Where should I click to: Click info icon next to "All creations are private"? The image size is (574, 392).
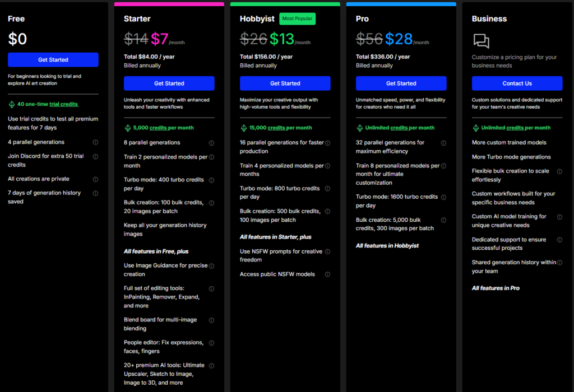[95, 180]
